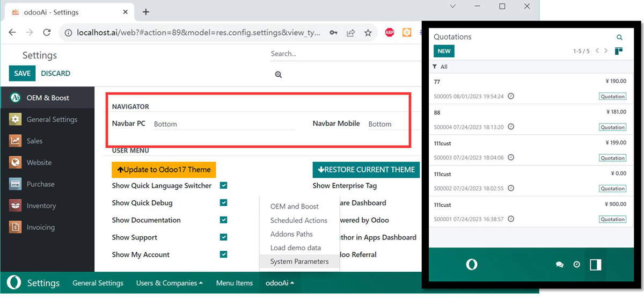
Task: Expand Users & Companies menu
Action: pyautogui.click(x=170, y=283)
